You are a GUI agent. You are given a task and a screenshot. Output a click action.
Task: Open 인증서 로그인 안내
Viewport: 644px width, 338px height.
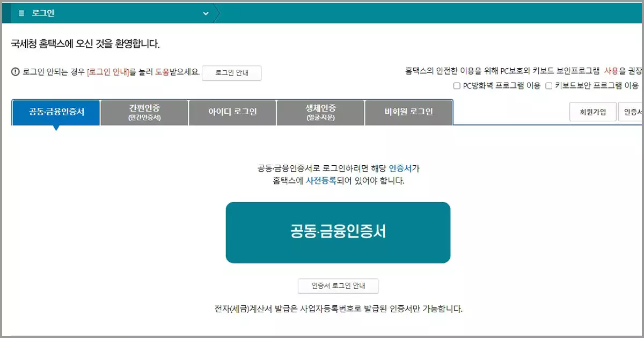click(x=338, y=286)
